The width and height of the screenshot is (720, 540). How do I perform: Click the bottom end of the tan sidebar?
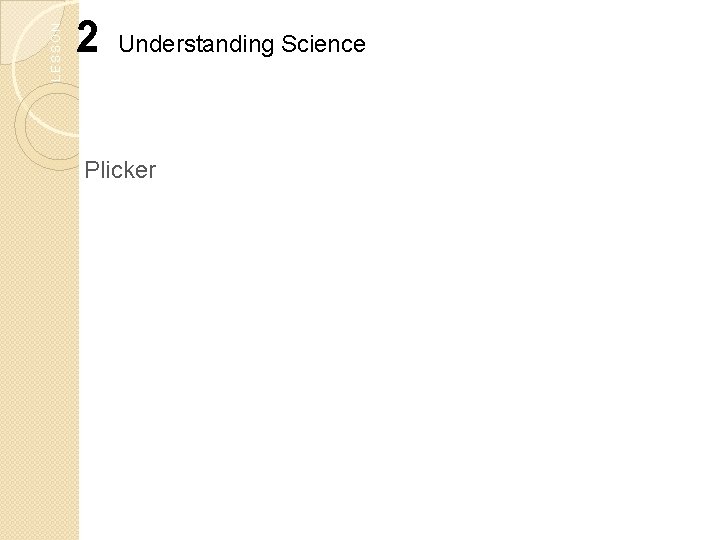point(38,530)
